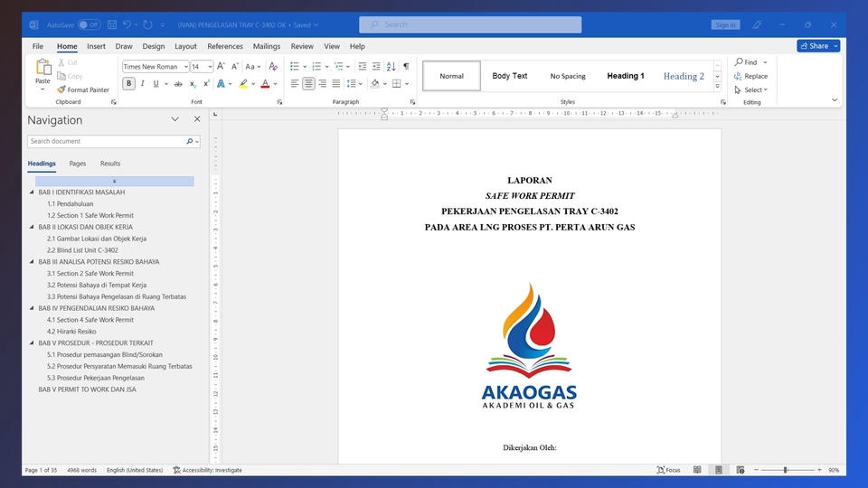Open the File menu
Screen dimensions: 868x488
[38, 46]
